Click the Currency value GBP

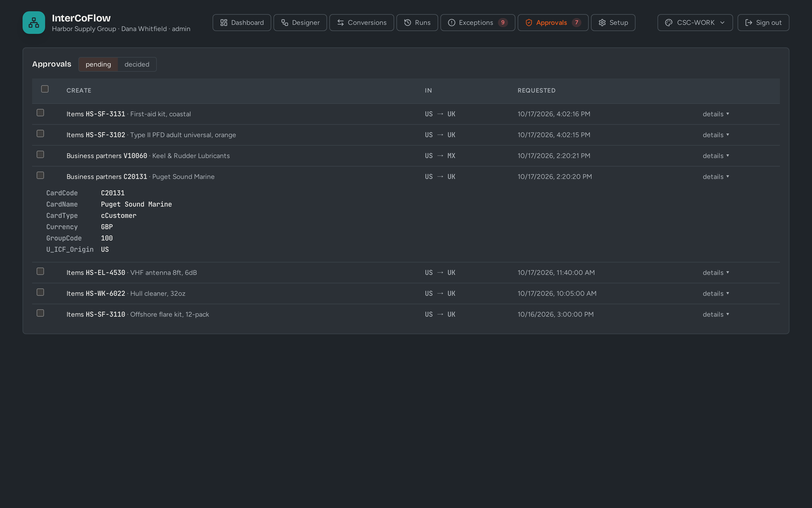pos(107,227)
